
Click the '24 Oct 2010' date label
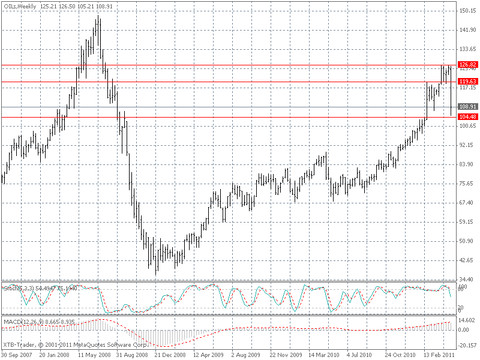401,354
